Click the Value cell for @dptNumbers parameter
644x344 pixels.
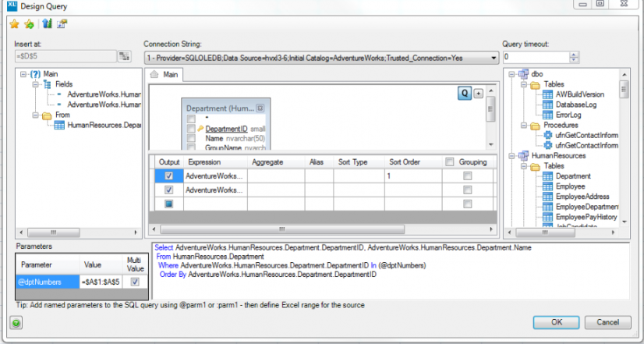point(101,282)
